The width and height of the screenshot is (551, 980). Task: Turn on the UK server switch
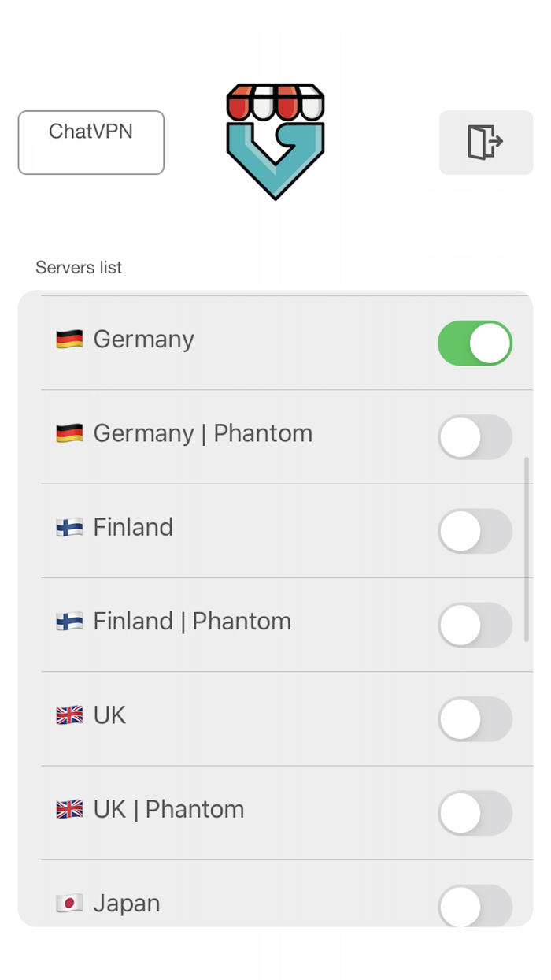click(475, 719)
